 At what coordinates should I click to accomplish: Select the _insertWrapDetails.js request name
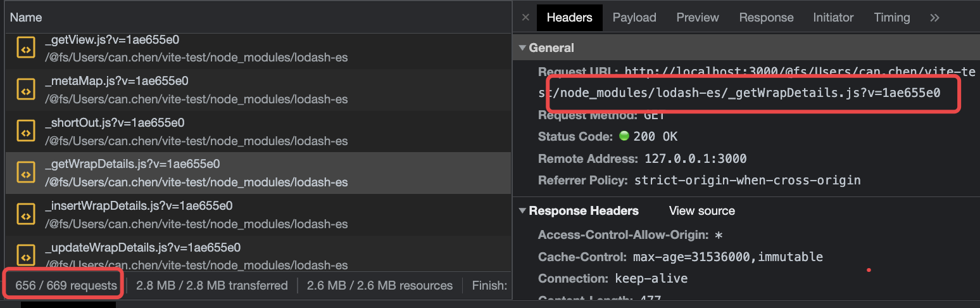point(139,206)
